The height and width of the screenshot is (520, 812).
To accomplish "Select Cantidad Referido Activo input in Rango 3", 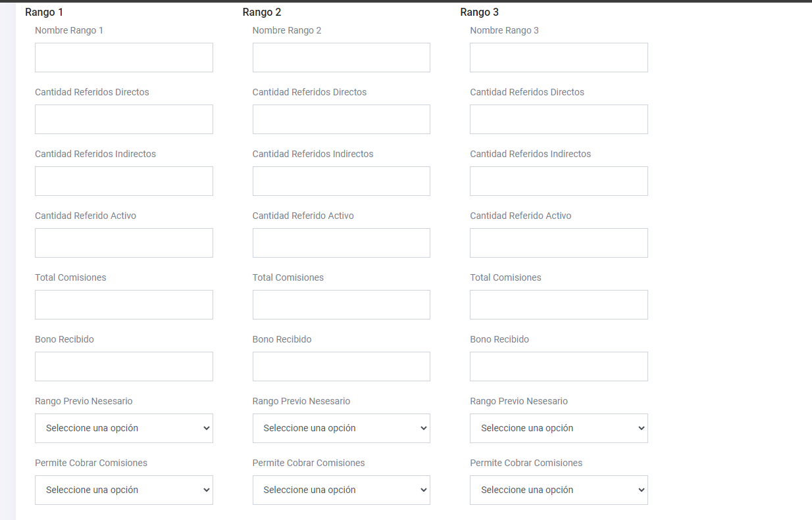I will tap(559, 243).
